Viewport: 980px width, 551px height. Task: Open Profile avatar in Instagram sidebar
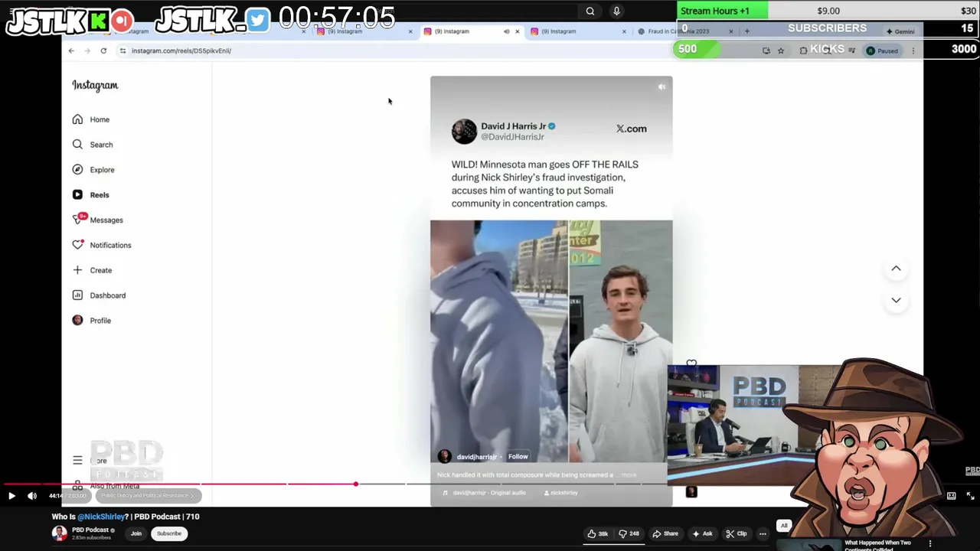click(x=77, y=320)
